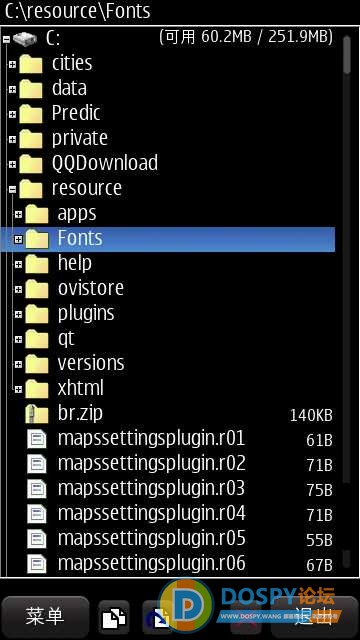The width and height of the screenshot is (360, 640).
Task: Expand the private folder node
Action: click(x=12, y=140)
